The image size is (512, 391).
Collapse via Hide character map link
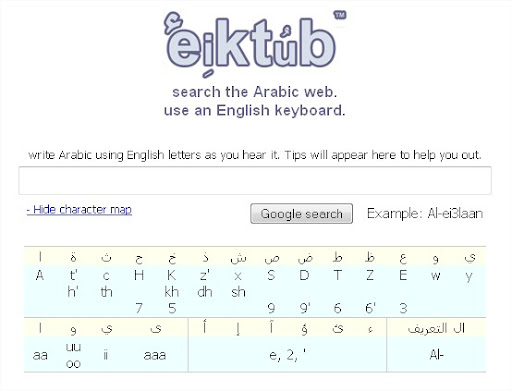[x=79, y=210]
